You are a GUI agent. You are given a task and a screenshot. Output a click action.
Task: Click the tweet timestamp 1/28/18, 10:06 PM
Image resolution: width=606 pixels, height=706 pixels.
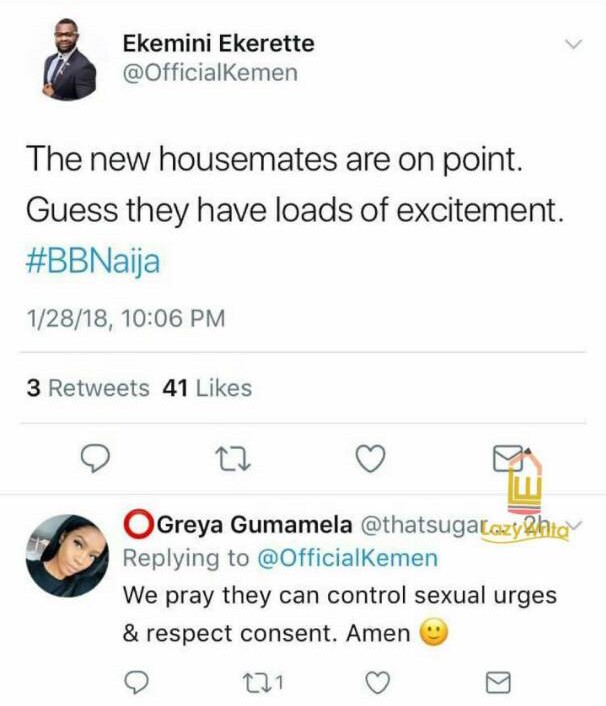pyautogui.click(x=125, y=319)
